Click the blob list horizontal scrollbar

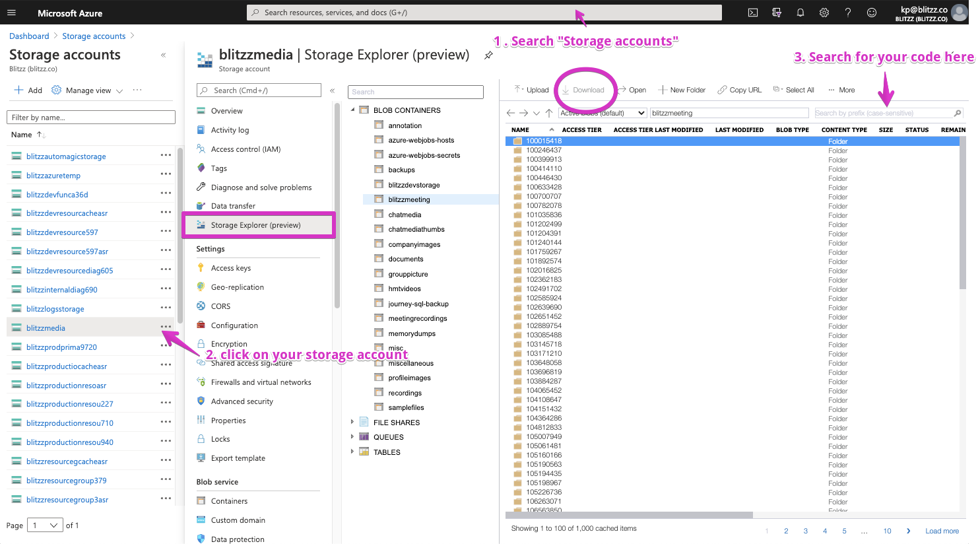(x=629, y=515)
